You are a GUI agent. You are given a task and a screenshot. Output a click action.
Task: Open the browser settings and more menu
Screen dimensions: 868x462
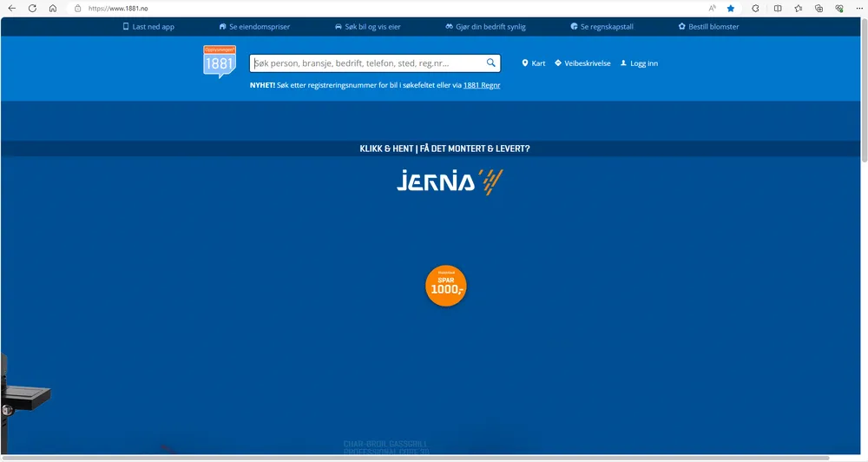click(x=859, y=8)
